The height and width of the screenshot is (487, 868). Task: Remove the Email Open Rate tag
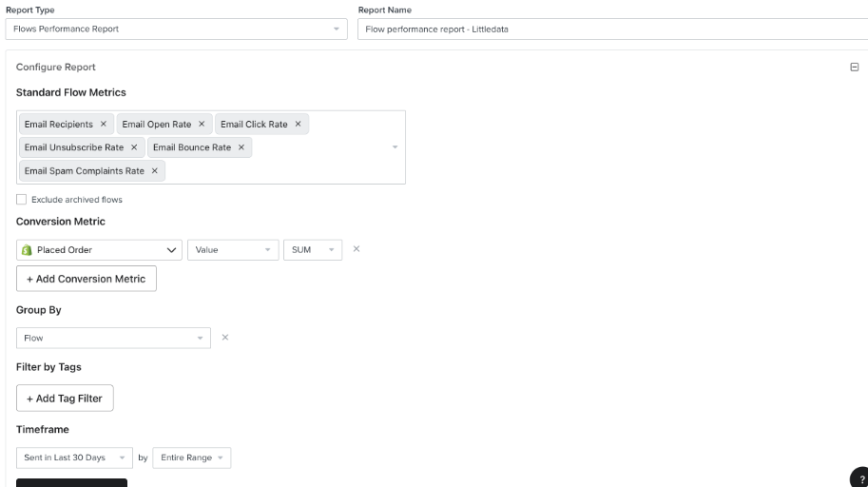coord(202,124)
